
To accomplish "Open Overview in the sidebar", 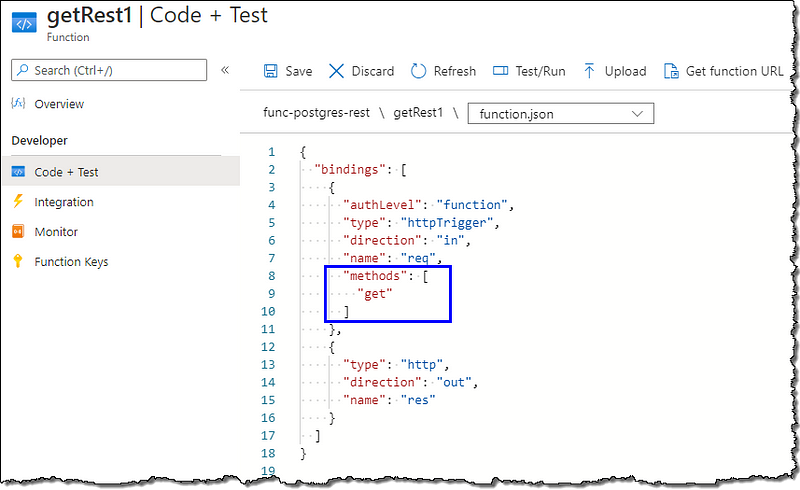I will [x=59, y=104].
